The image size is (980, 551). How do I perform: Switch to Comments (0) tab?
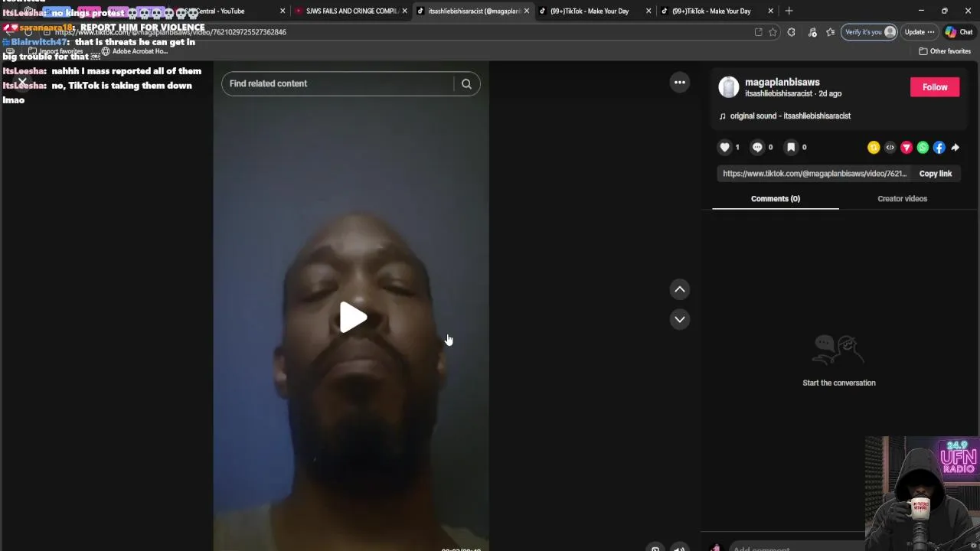[x=775, y=199]
